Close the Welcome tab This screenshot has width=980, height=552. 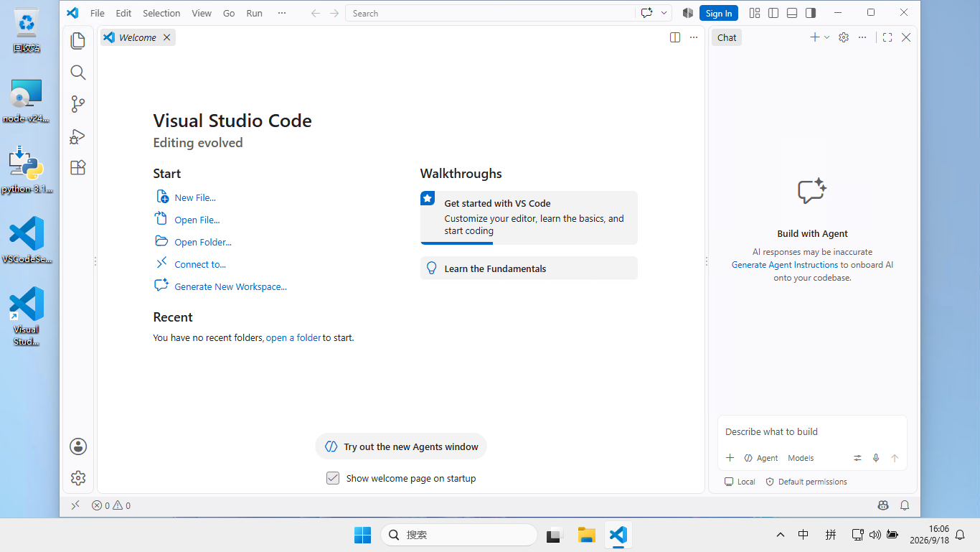coord(166,37)
